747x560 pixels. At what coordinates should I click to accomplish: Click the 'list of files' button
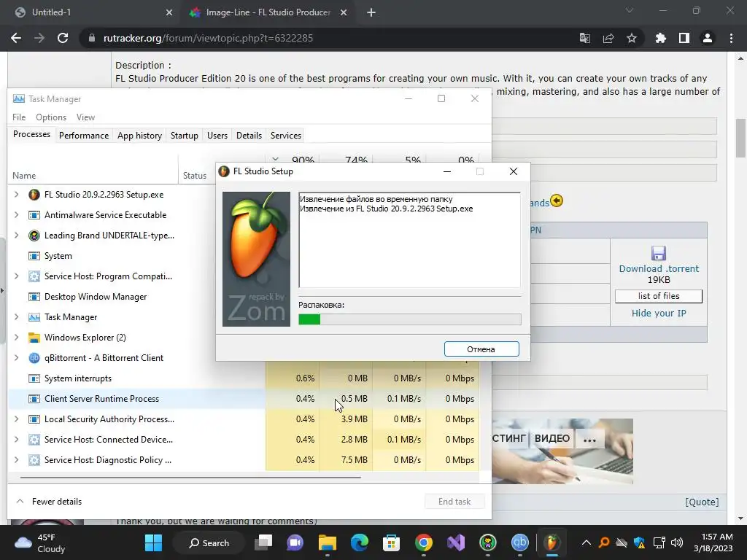point(659,296)
